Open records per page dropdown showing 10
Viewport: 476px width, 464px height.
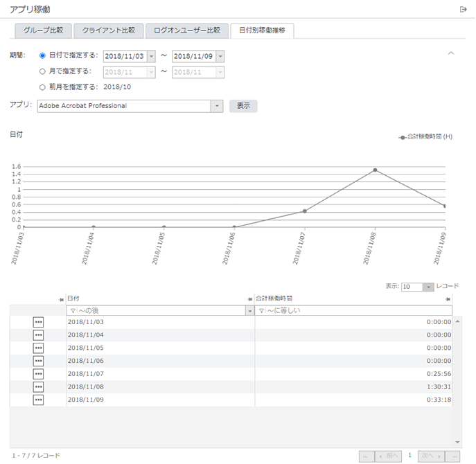click(x=428, y=287)
